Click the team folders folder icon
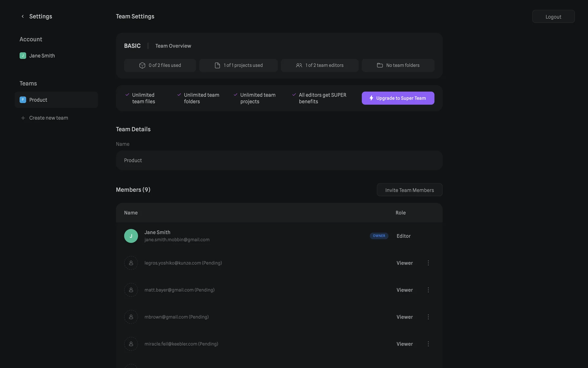Screen dimensions: 588x368 [380, 65]
